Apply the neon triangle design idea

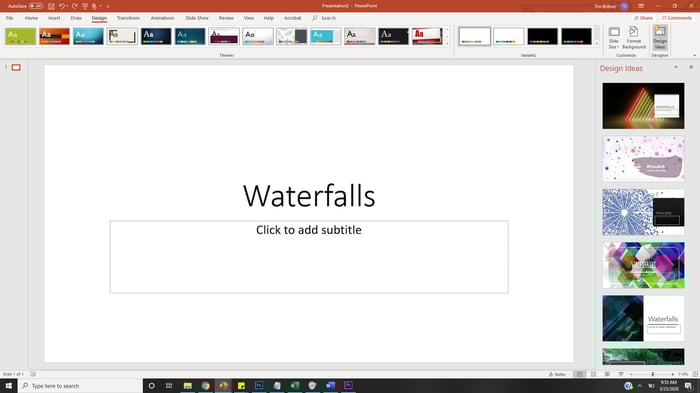(x=643, y=106)
